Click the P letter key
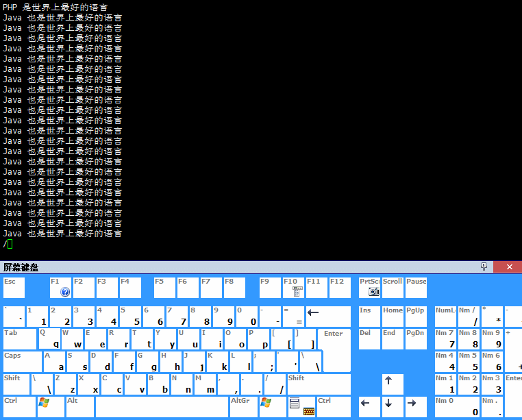 click(259, 339)
